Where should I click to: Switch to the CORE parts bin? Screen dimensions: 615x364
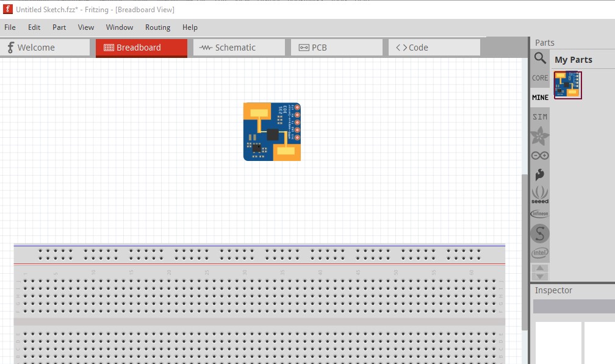click(540, 78)
